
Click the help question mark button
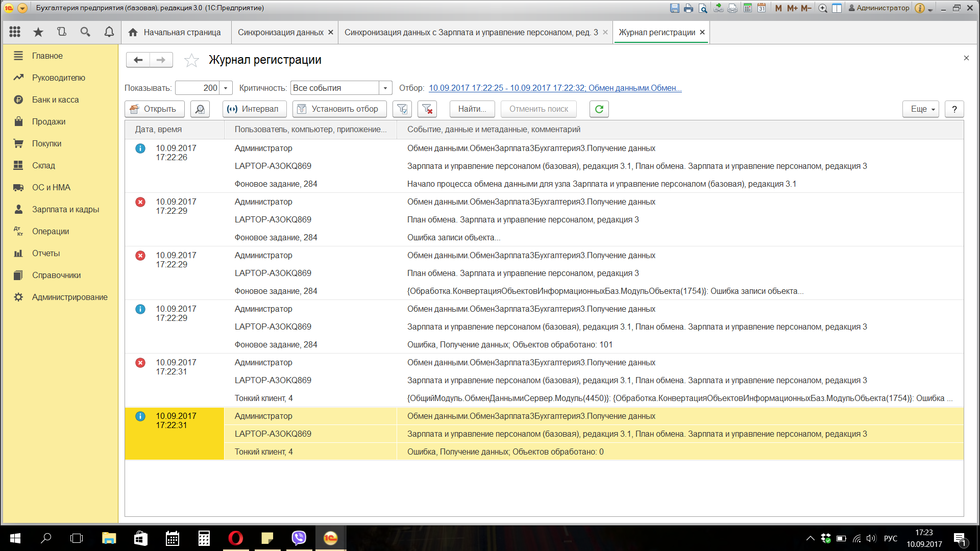(x=954, y=109)
